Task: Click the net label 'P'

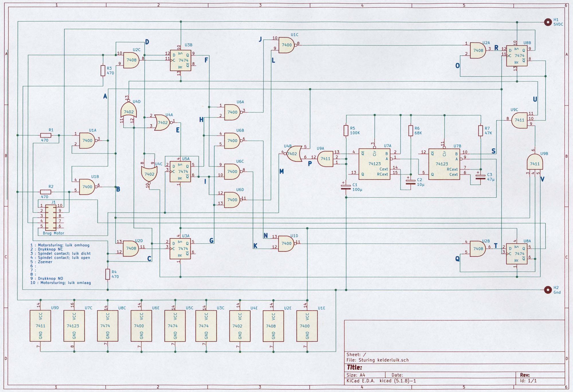Action: pyautogui.click(x=310, y=164)
